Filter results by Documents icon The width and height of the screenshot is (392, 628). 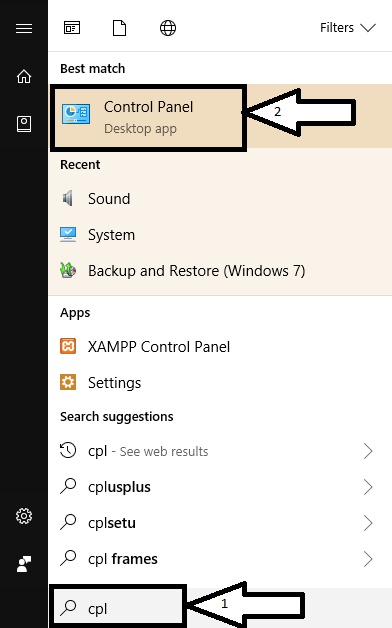(119, 28)
